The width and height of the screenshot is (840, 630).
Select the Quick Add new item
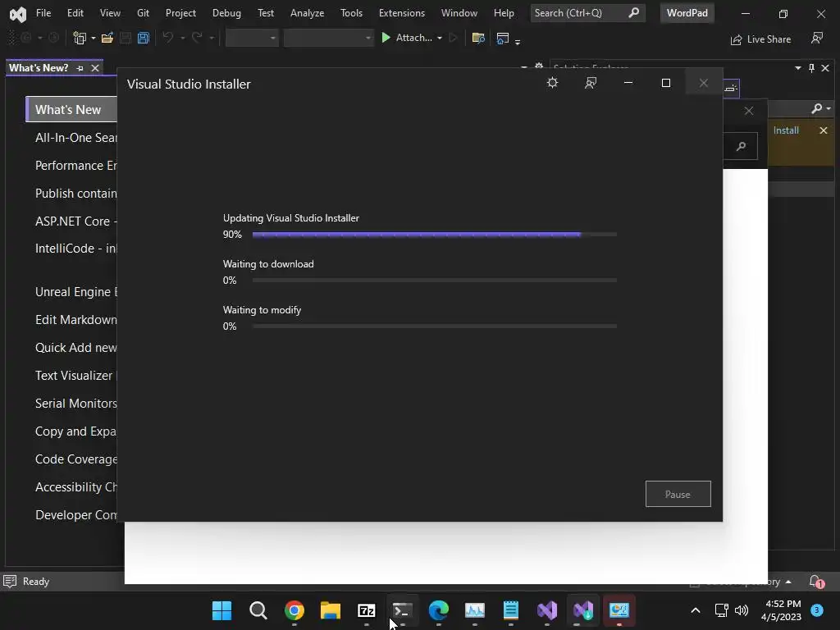coord(76,348)
